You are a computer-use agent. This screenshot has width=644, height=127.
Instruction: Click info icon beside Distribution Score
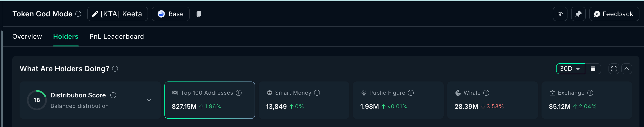pos(113,95)
